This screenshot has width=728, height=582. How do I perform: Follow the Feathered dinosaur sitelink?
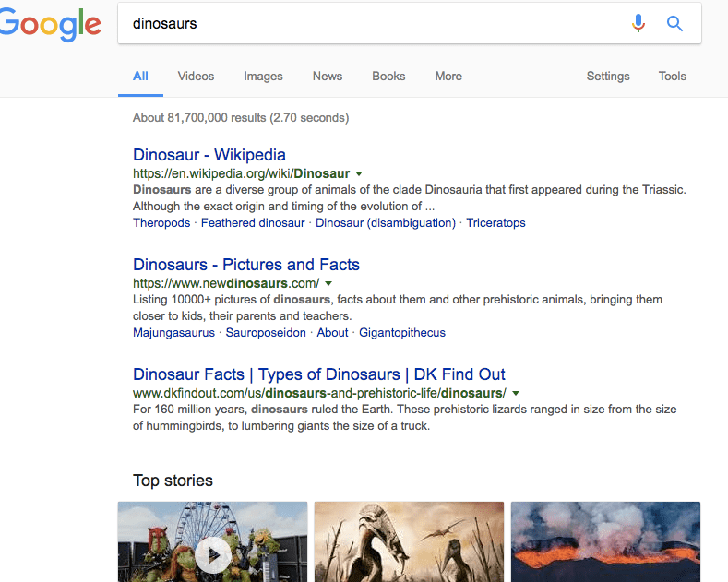(x=253, y=223)
